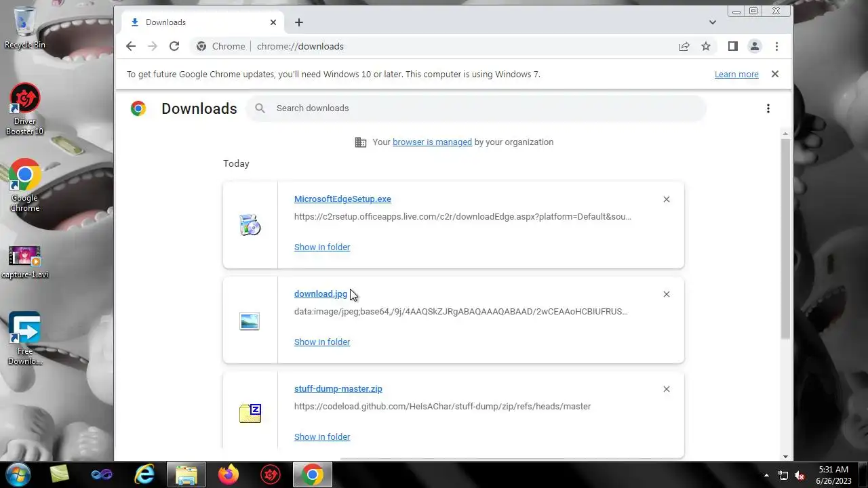Click the magnifier icon in search downloads
Image resolution: width=868 pixels, height=488 pixels.
260,108
